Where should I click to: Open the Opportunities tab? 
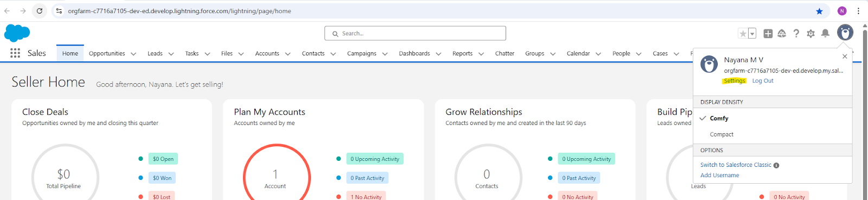[x=107, y=53]
